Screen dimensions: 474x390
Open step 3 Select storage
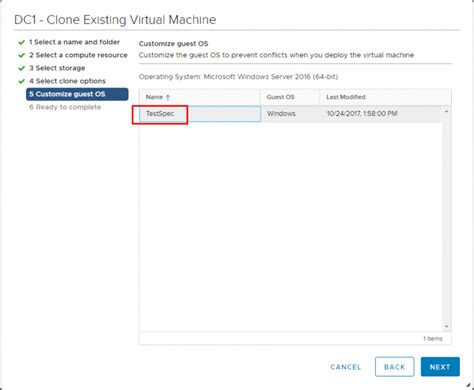57,68
